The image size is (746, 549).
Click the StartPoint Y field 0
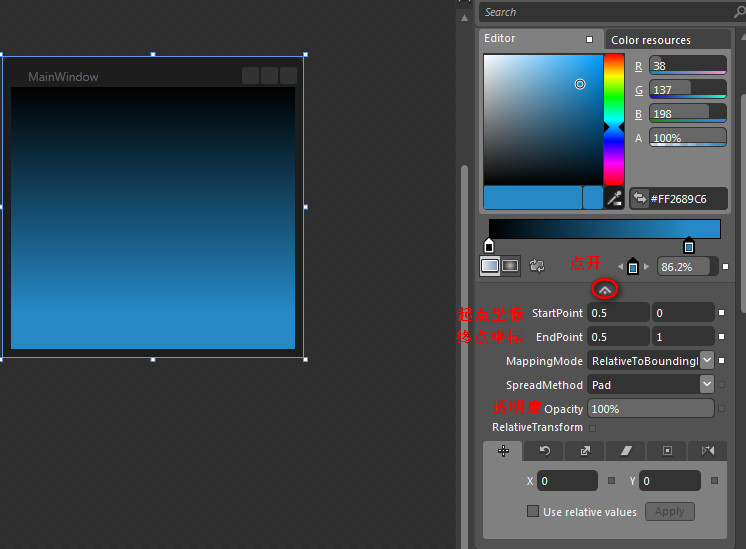pyautogui.click(x=683, y=313)
